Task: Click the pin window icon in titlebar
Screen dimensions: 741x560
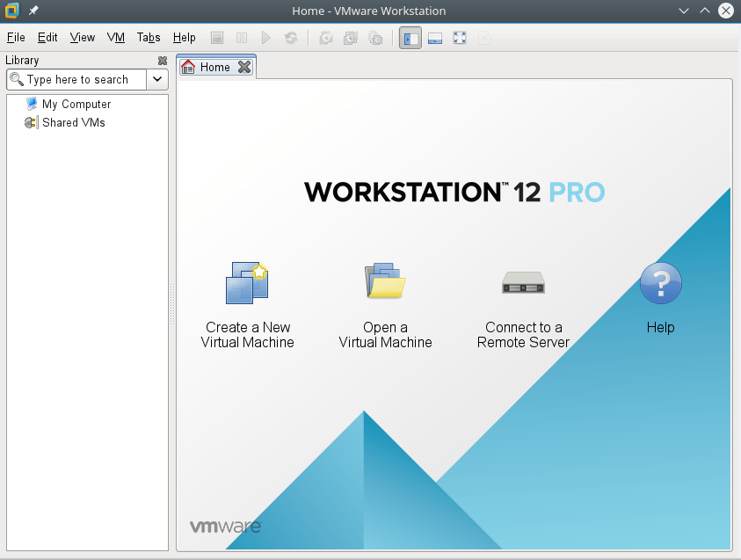Action: (33, 11)
